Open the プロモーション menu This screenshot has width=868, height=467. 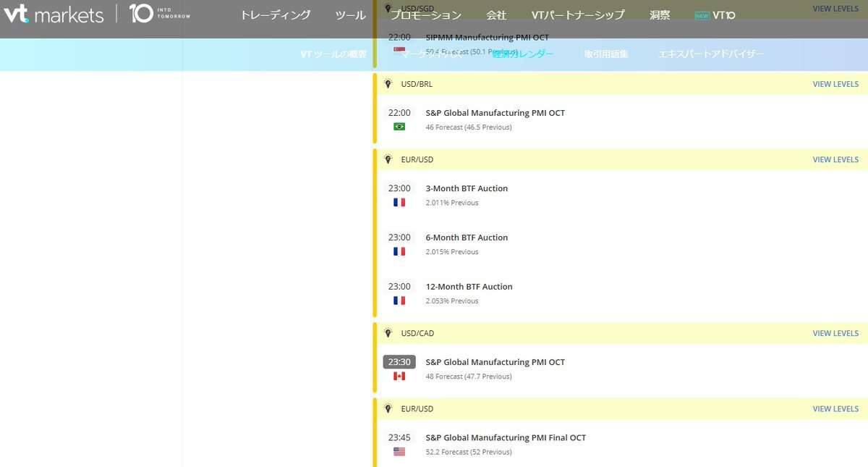tap(426, 15)
